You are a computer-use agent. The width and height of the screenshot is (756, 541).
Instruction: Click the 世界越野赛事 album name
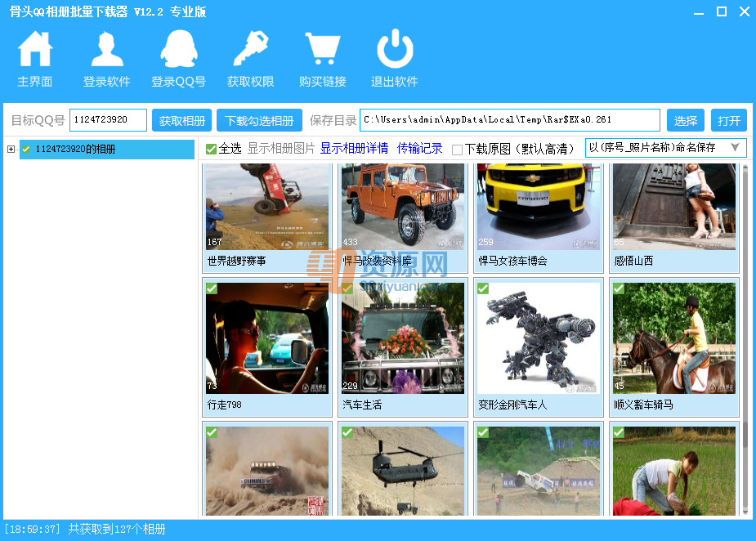(x=237, y=262)
